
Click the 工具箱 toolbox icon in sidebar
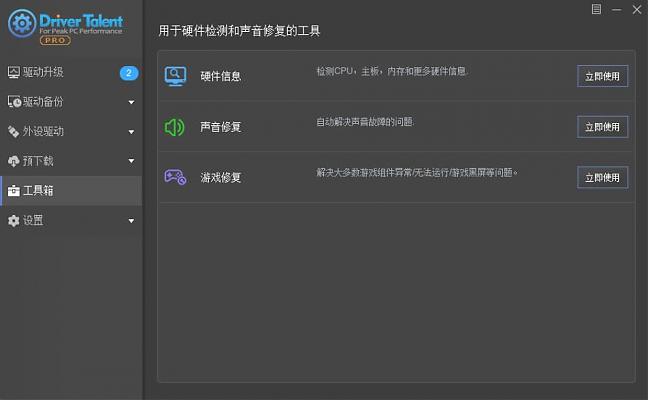(13, 190)
